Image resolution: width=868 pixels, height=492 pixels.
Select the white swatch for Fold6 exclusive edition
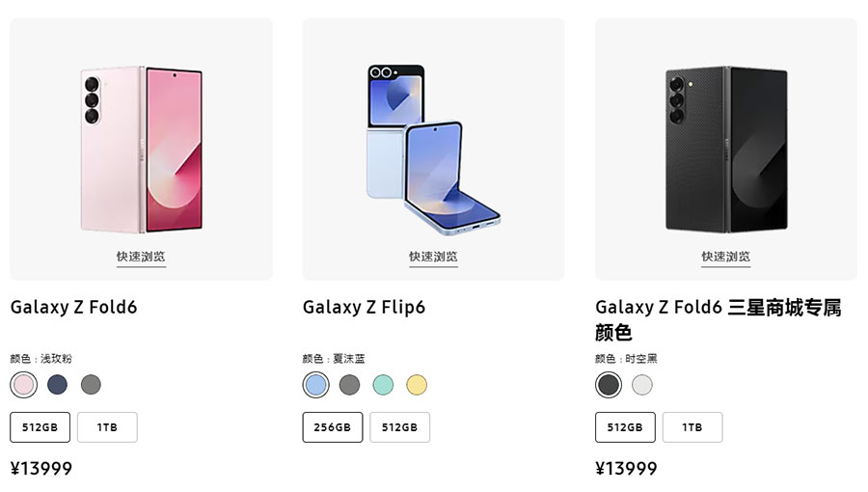tap(642, 385)
